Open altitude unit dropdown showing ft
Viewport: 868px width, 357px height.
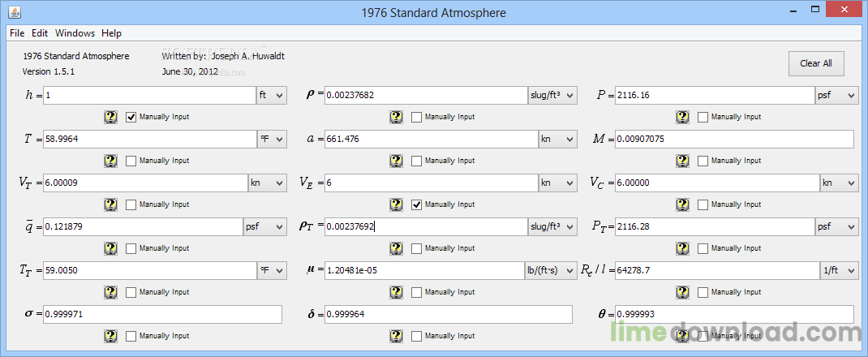(271, 96)
